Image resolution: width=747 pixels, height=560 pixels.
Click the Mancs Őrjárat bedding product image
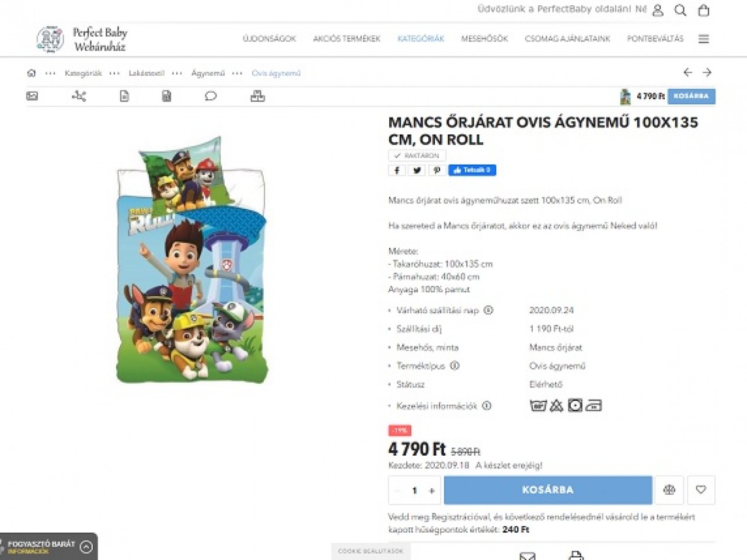[x=192, y=260]
